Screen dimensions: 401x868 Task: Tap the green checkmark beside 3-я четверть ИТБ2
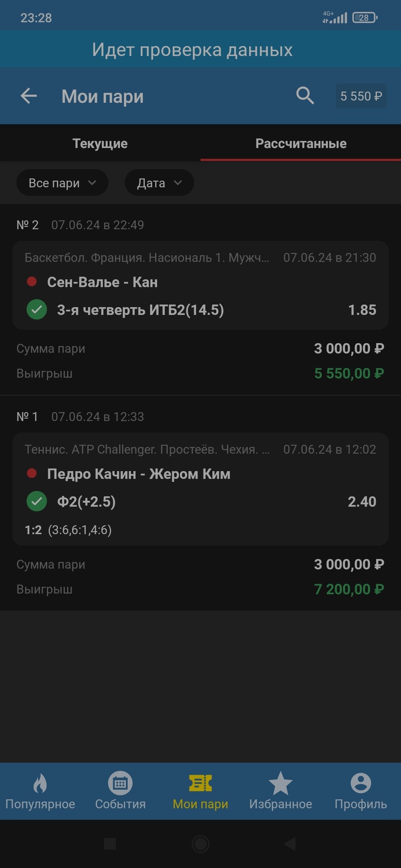[37, 309]
